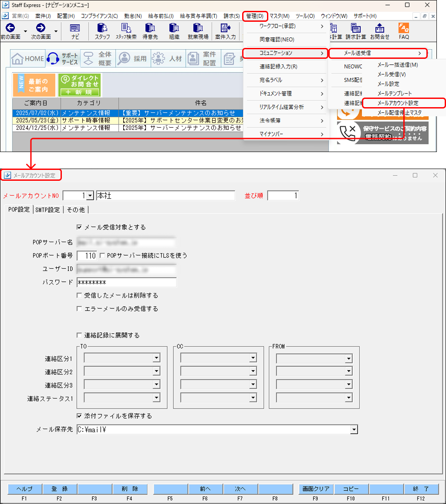The height and width of the screenshot is (504, 446).
Task: Switch to その他 tab
Action: (75, 210)
